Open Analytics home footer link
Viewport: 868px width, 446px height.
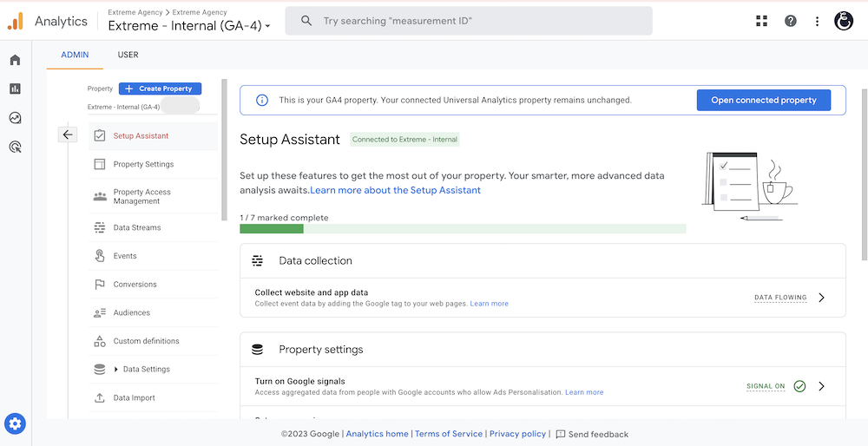(377, 435)
